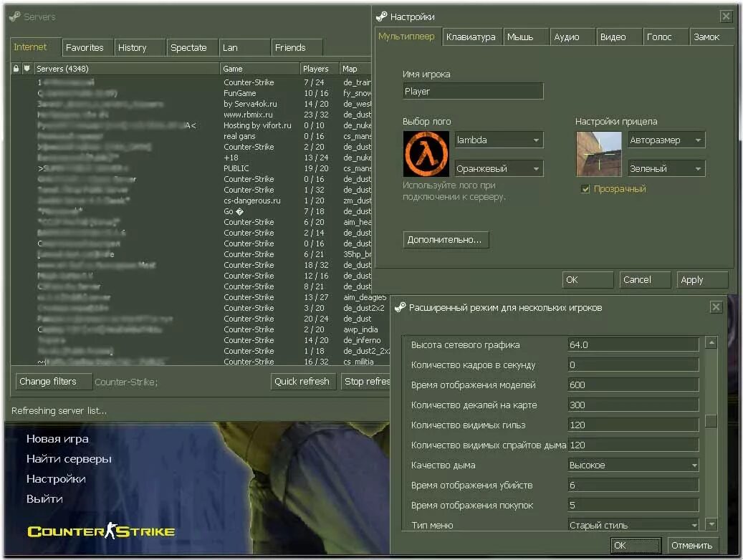Screen dimensions: 743x560
Task: Sort servers by the Game column header
Action: [x=259, y=69]
